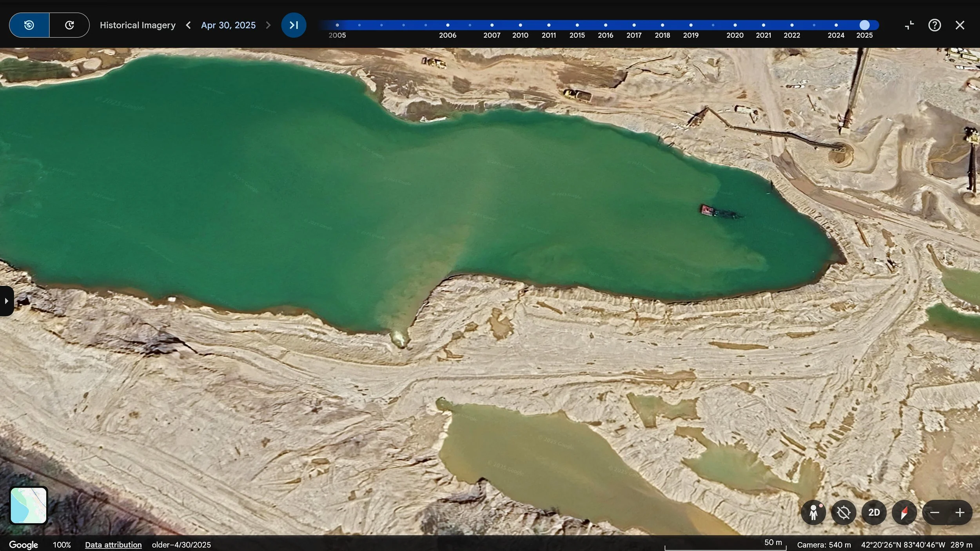Open the Data attribution link
Viewport: 980px width, 551px height.
(113, 545)
